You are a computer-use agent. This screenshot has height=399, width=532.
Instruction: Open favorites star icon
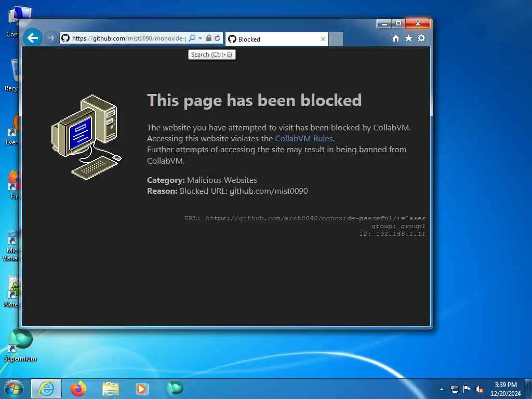tap(408, 38)
